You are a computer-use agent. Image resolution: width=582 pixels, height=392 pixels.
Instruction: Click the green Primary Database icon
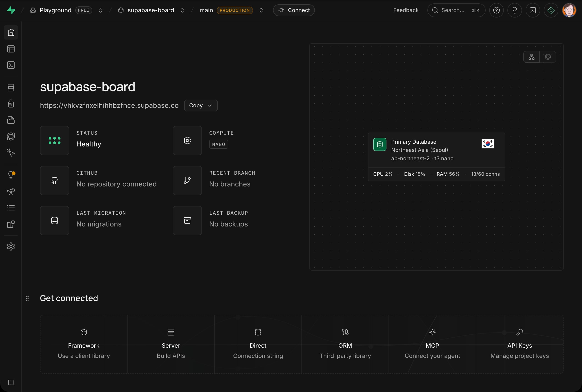click(x=380, y=145)
